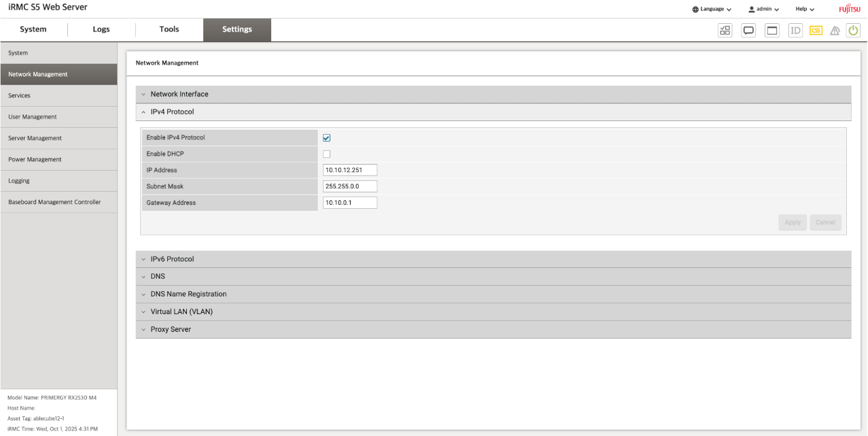Click the speech bubble message icon
Image resolution: width=868 pixels, height=436 pixels.
coord(748,30)
